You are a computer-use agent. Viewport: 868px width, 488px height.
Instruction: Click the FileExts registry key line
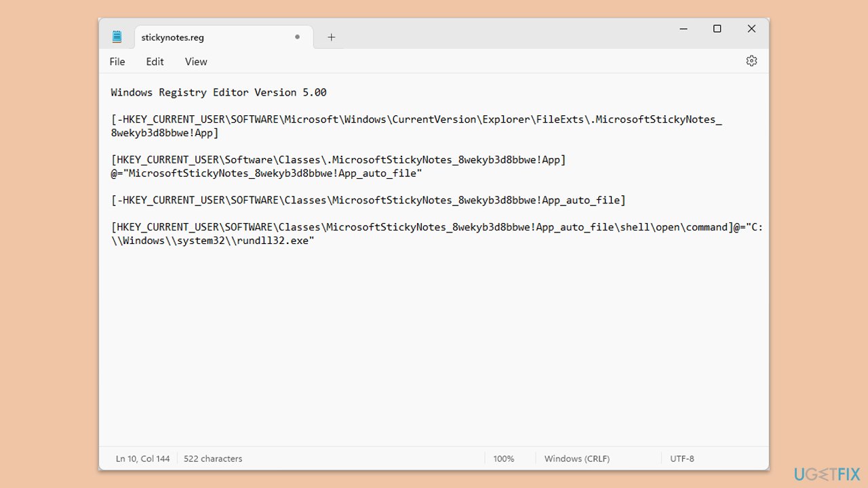417,119
